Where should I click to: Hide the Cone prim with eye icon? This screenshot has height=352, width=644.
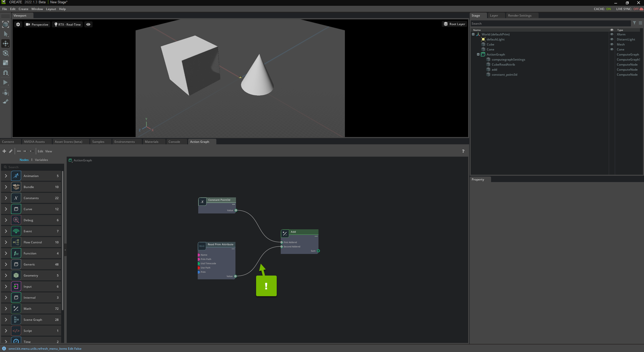(x=612, y=49)
